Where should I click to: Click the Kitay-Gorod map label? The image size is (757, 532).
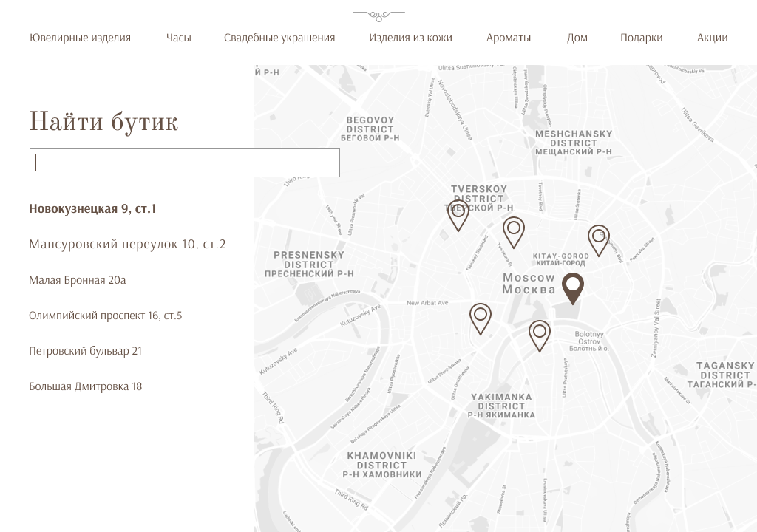click(560, 259)
